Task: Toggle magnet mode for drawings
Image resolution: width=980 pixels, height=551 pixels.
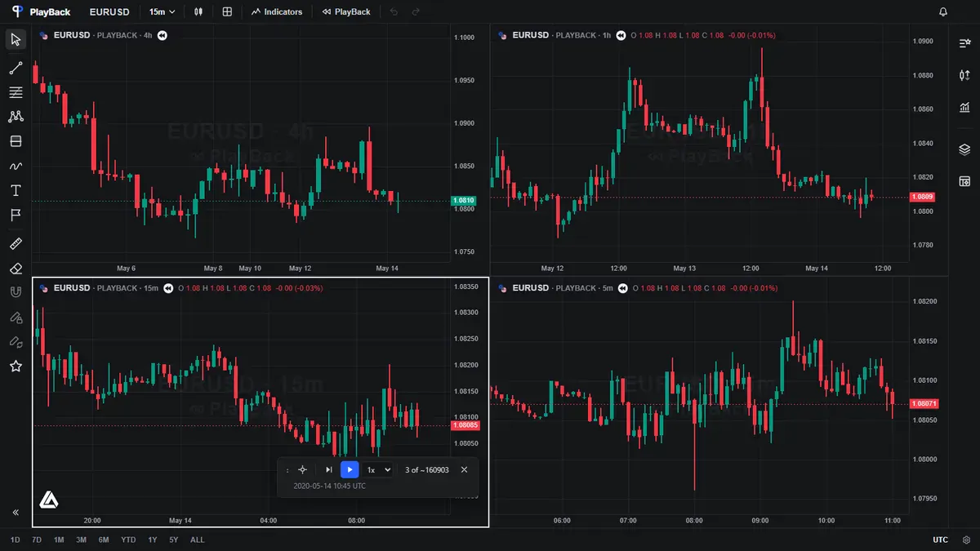Action: click(x=16, y=292)
